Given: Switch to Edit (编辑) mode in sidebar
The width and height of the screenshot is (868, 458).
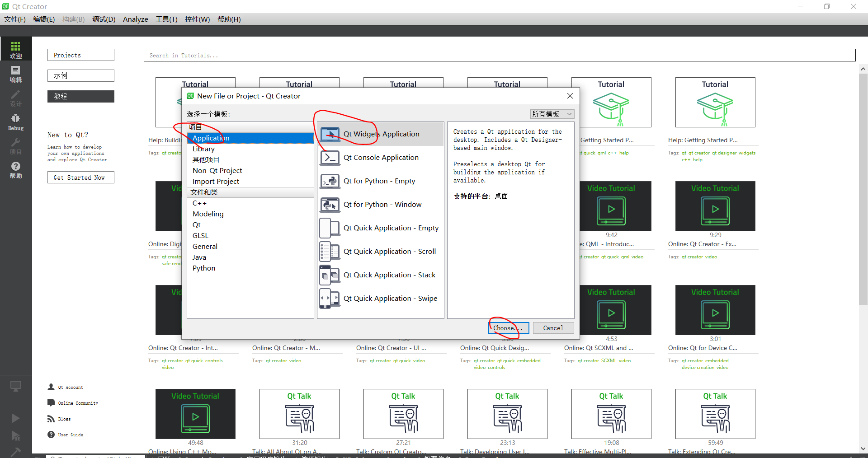Looking at the screenshot, I should 16,74.
